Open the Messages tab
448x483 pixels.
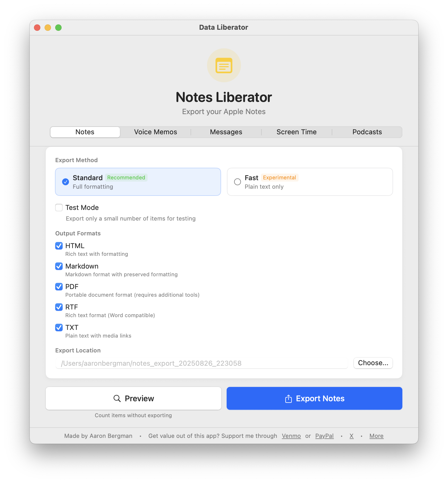(226, 132)
